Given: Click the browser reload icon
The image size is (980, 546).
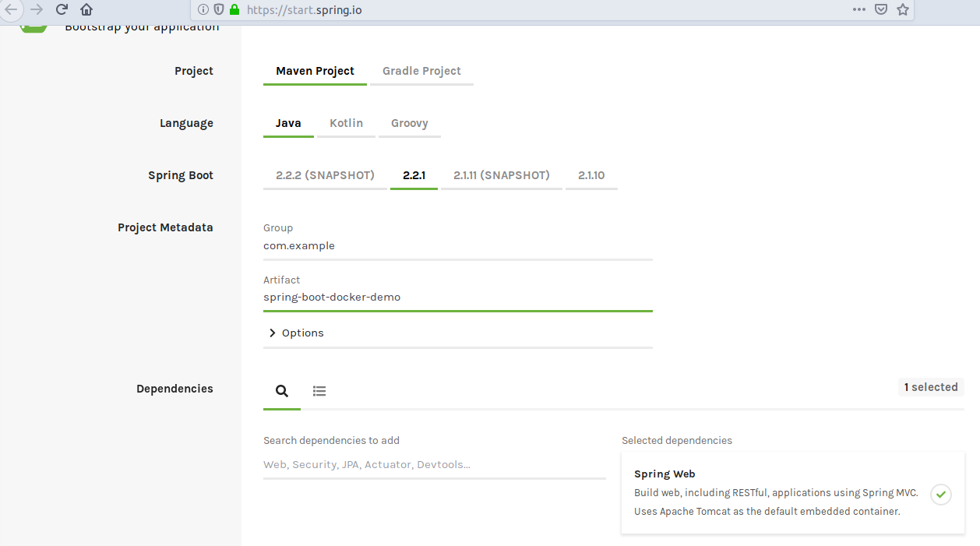Looking at the screenshot, I should click(62, 9).
